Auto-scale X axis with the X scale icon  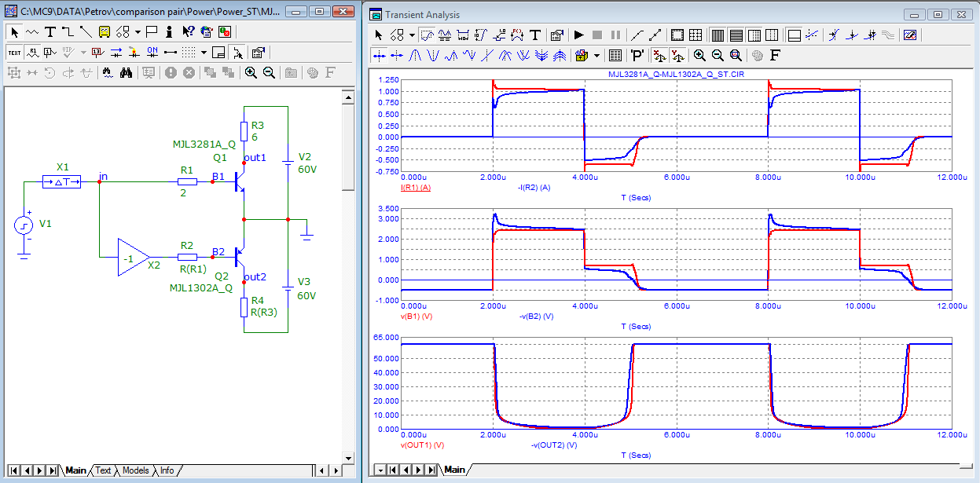659,56
